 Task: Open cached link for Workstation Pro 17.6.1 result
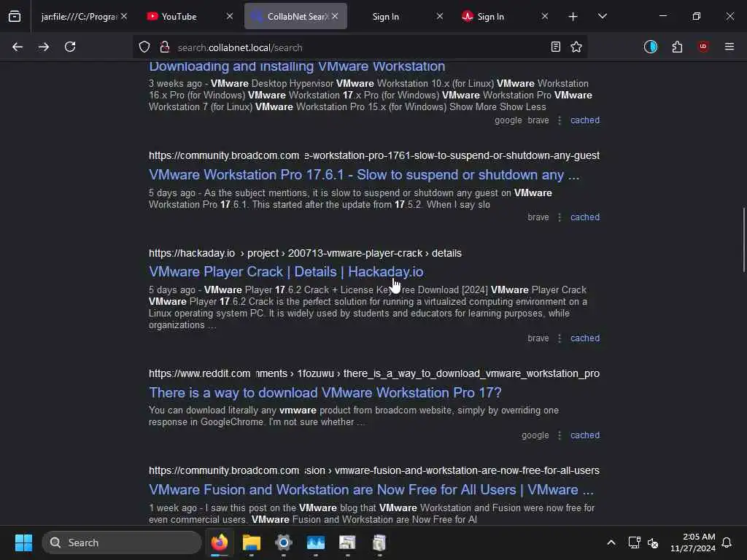tap(585, 217)
